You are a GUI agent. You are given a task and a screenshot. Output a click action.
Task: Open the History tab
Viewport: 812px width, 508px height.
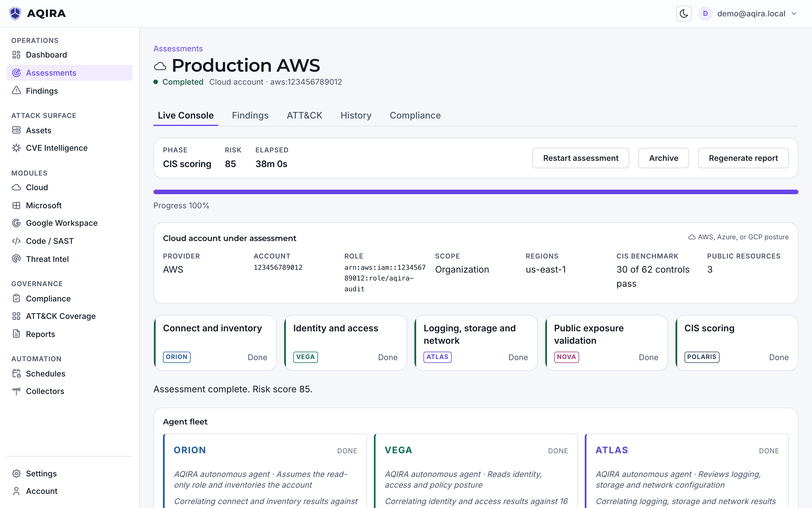tap(356, 115)
